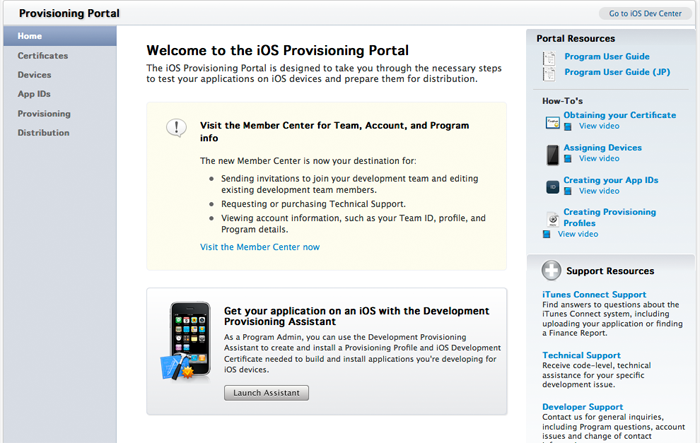
Task: Follow Visit the Member Center now link
Action: [x=260, y=247]
